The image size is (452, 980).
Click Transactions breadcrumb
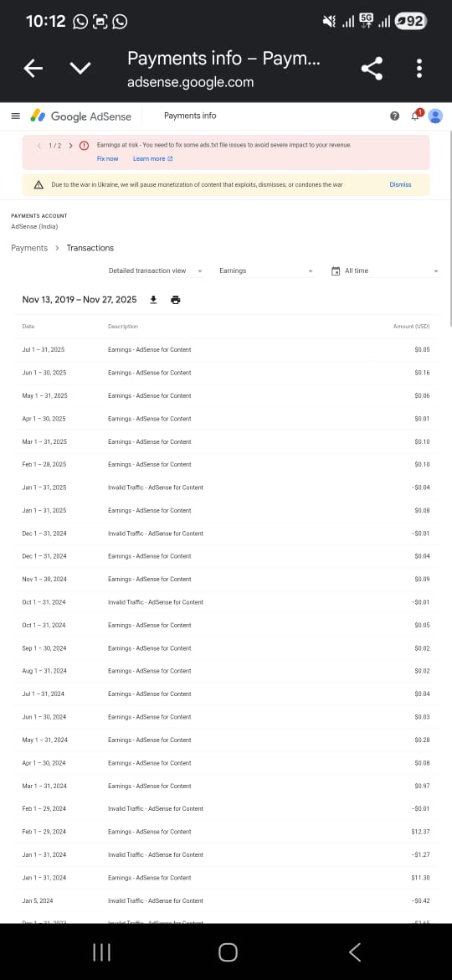click(90, 248)
